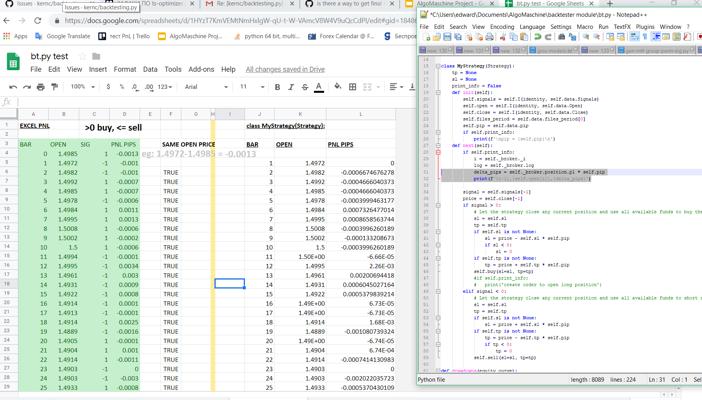Open the text color picker icon

[319, 87]
